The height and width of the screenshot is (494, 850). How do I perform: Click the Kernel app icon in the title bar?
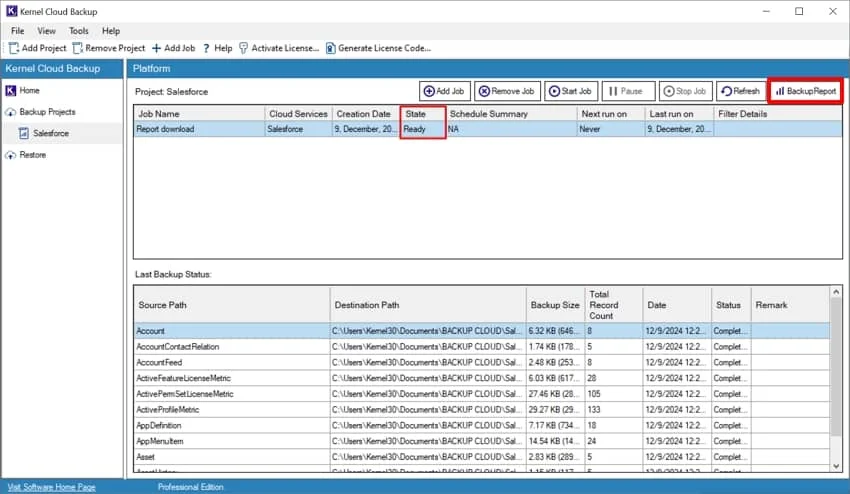click(x=11, y=11)
